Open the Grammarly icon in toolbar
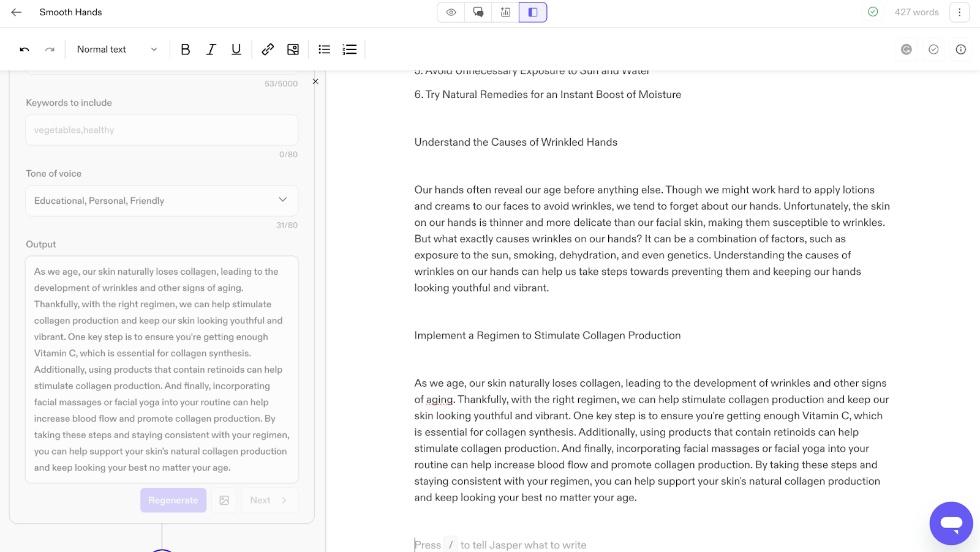The width and height of the screenshot is (980, 552). point(907,50)
